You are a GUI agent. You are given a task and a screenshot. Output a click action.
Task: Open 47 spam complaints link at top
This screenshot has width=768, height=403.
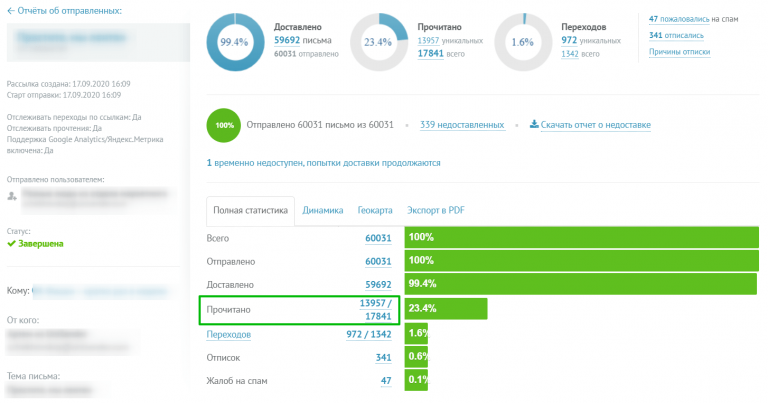coord(679,19)
